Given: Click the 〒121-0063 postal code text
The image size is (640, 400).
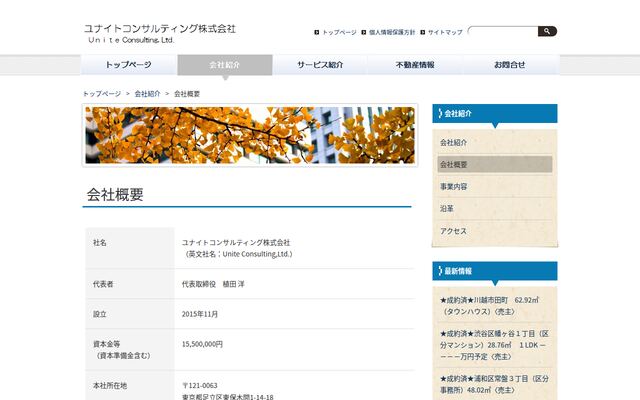Looking at the screenshot, I should (200, 385).
